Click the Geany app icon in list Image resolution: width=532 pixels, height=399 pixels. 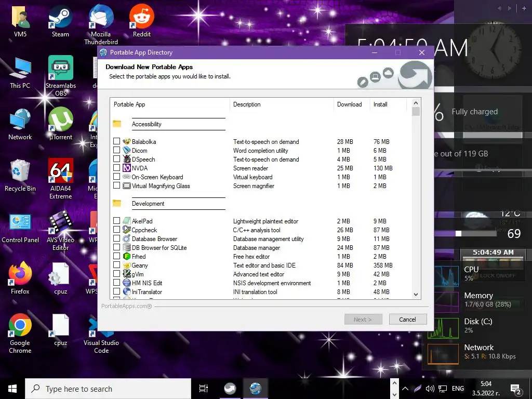127,265
